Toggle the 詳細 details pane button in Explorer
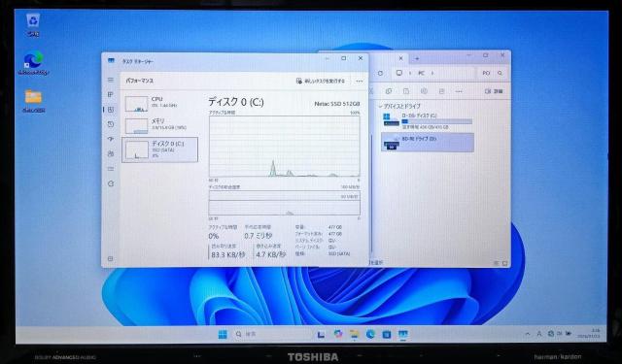Screen dimensions: 622x364 click(x=494, y=91)
